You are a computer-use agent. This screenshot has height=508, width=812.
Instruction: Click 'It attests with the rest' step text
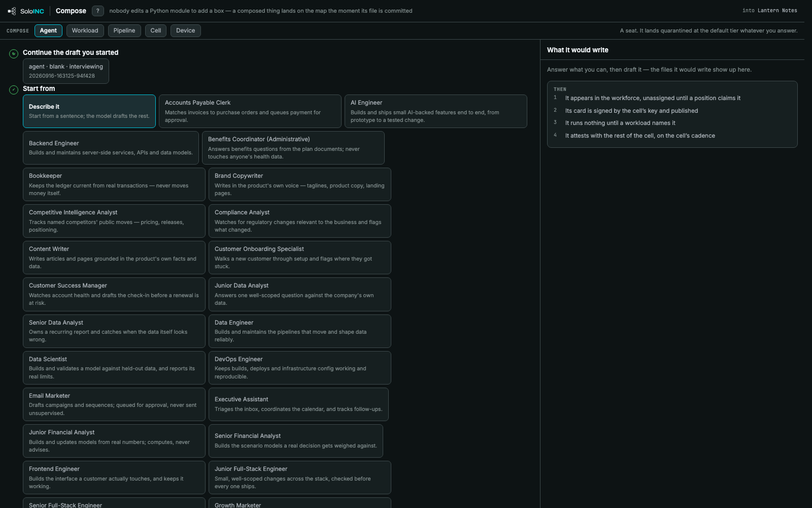pyautogui.click(x=640, y=136)
